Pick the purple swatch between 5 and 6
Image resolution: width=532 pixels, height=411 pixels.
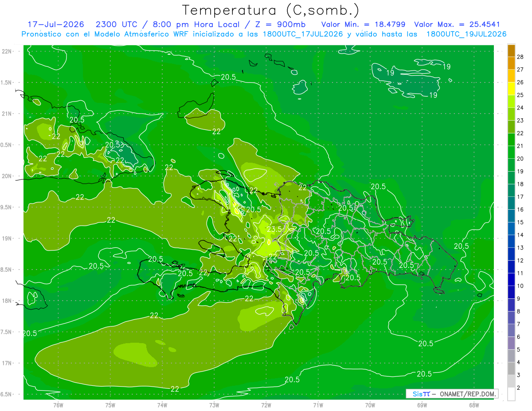511,343
